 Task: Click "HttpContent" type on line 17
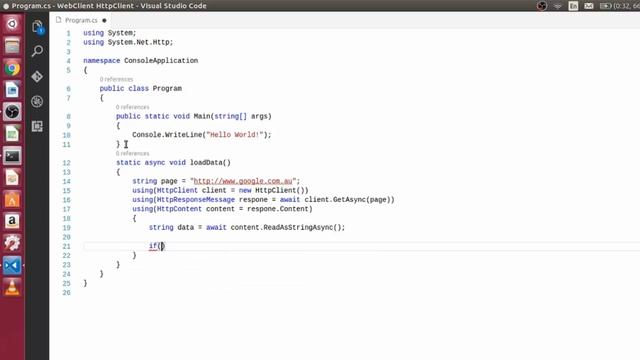[179, 209]
